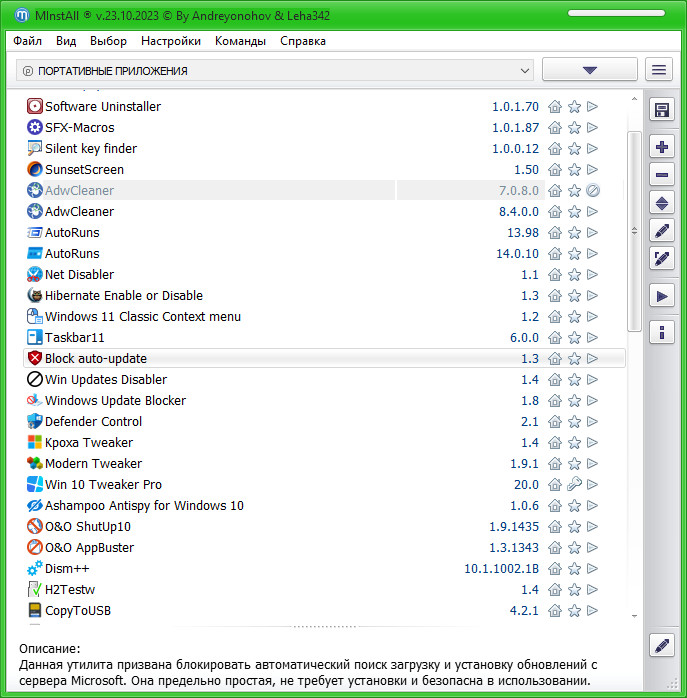Image resolution: width=687 pixels, height=698 pixels.
Task: Click the plus add-item sidebar button
Action: coord(661,147)
